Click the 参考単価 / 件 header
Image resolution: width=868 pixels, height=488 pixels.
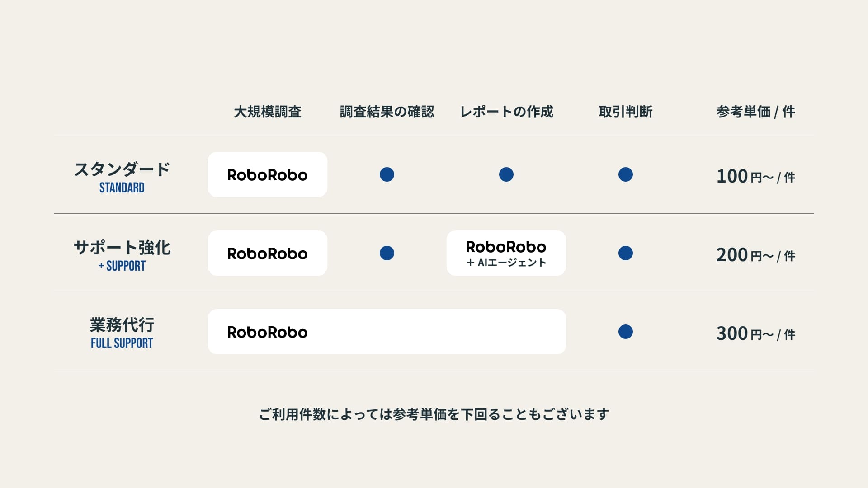755,112
